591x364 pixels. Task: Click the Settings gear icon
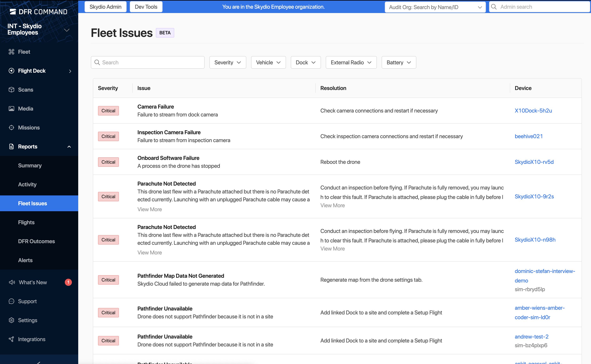point(11,320)
